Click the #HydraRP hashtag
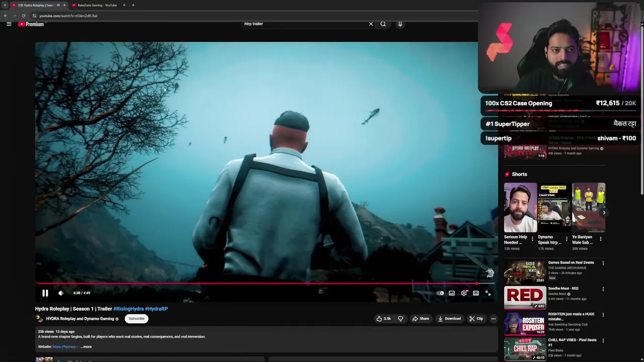The height and width of the screenshot is (362, 644). click(x=156, y=309)
